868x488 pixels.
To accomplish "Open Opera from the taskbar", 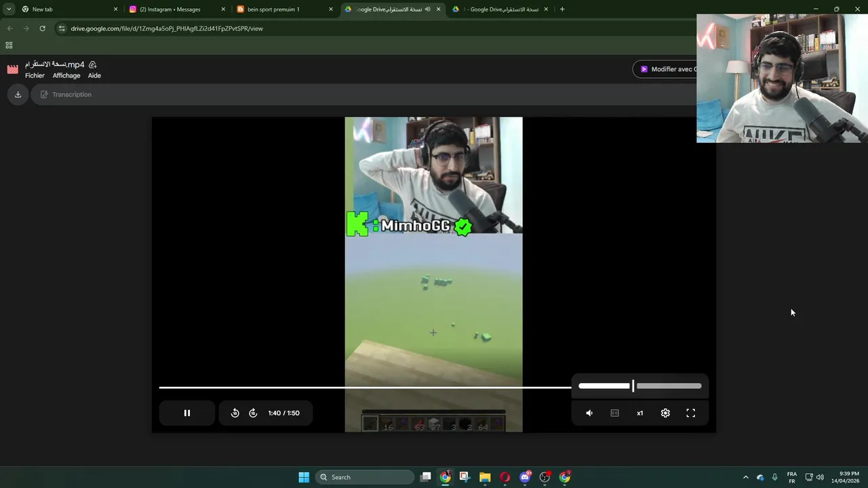I will (505, 477).
